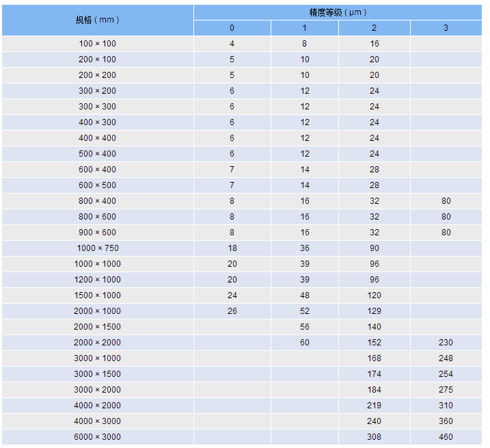This screenshot has height=448, width=490.
Task: Click grade 2 value 219 for 4000 × 2000
Action: pos(375,406)
